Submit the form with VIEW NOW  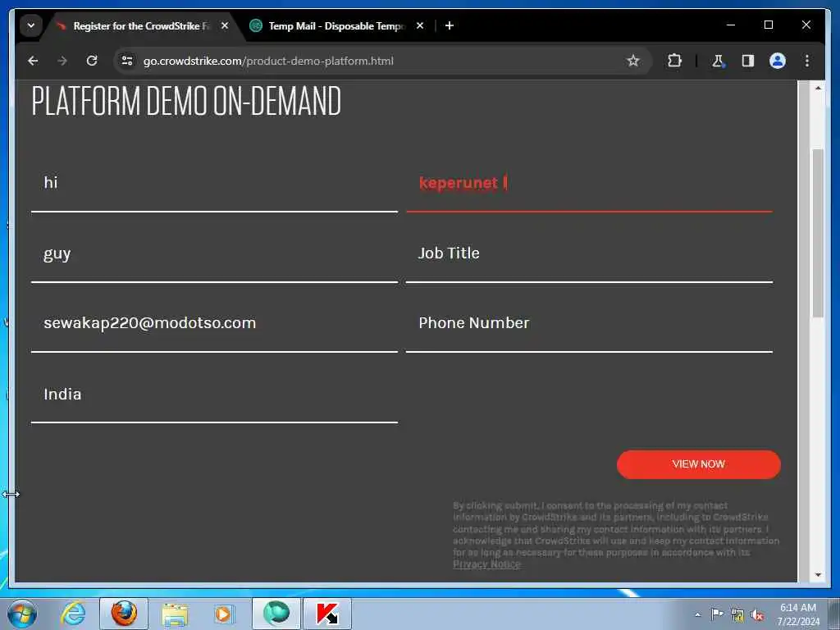coord(699,464)
